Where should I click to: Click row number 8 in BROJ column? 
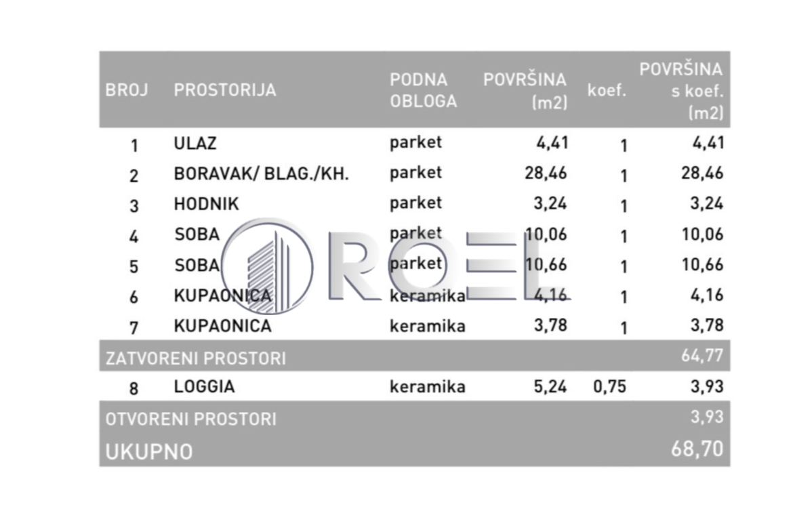[x=134, y=389]
